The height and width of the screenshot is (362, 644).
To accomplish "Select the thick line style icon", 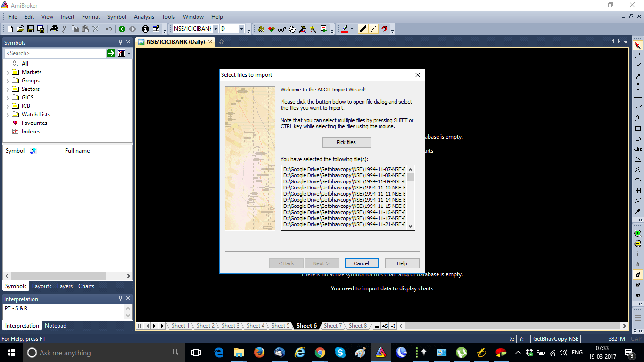I will click(363, 29).
